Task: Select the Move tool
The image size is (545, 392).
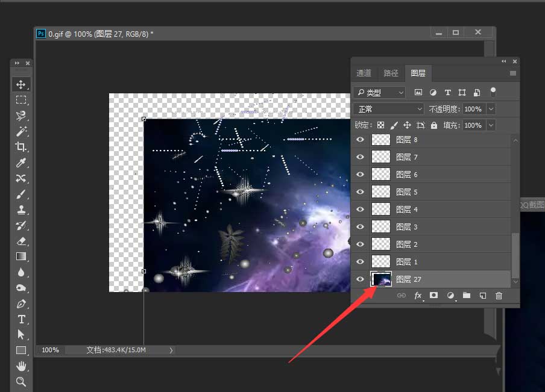Action: [21, 84]
